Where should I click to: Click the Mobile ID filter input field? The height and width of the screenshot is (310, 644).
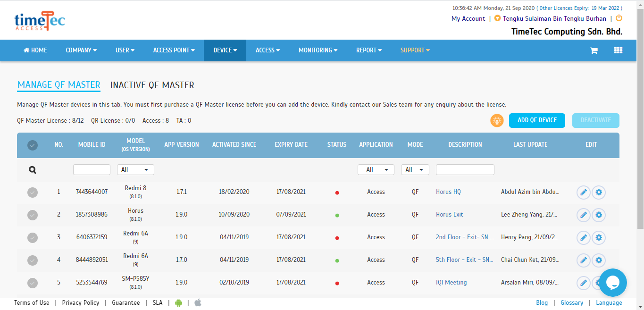(92, 170)
